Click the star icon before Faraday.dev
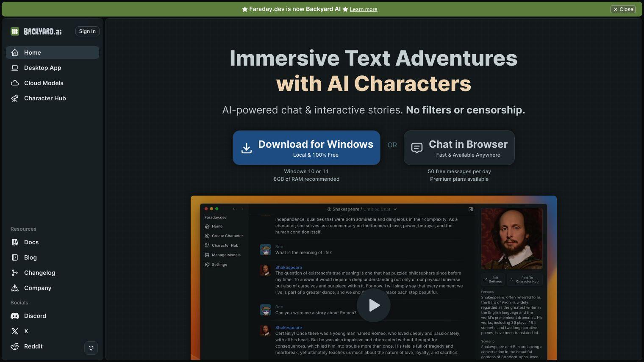This screenshot has width=644, height=362. pos(244,9)
